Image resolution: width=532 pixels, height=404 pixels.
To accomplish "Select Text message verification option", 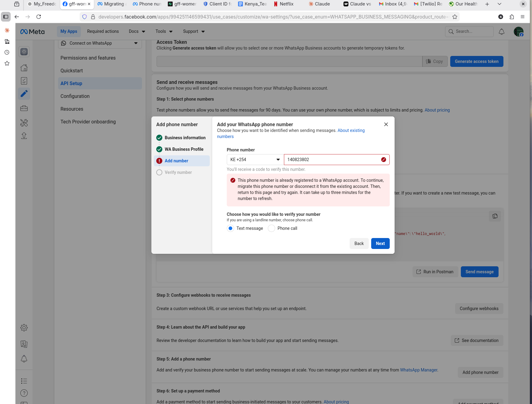I will (230, 228).
